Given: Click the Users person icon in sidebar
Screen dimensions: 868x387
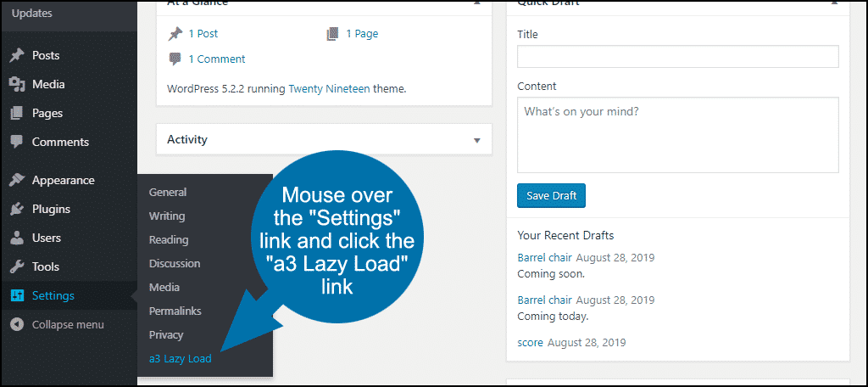Looking at the screenshot, I should coord(17,238).
